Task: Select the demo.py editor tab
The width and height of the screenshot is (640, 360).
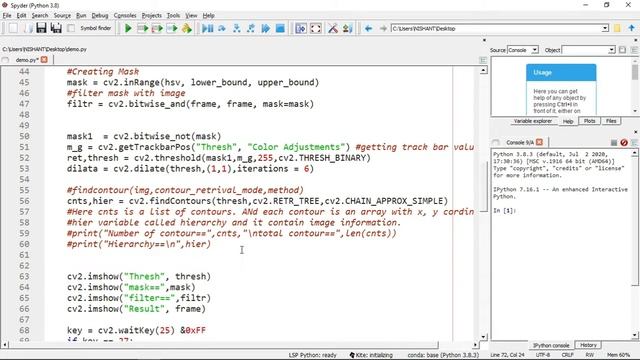Action: (x=27, y=60)
